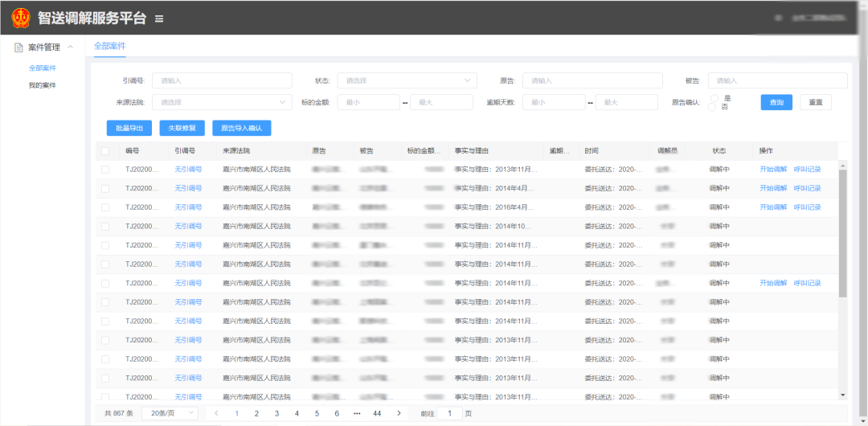Click the table's vertical scrollbar thumb
This screenshot has width=868, height=426.
click(x=842, y=233)
